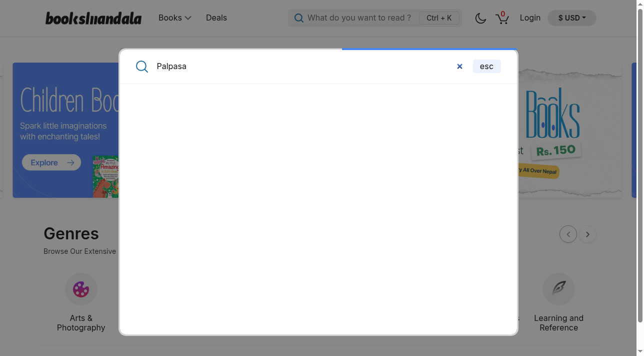Clear the Palpasa search text
The height and width of the screenshot is (356, 644).
coord(459,66)
